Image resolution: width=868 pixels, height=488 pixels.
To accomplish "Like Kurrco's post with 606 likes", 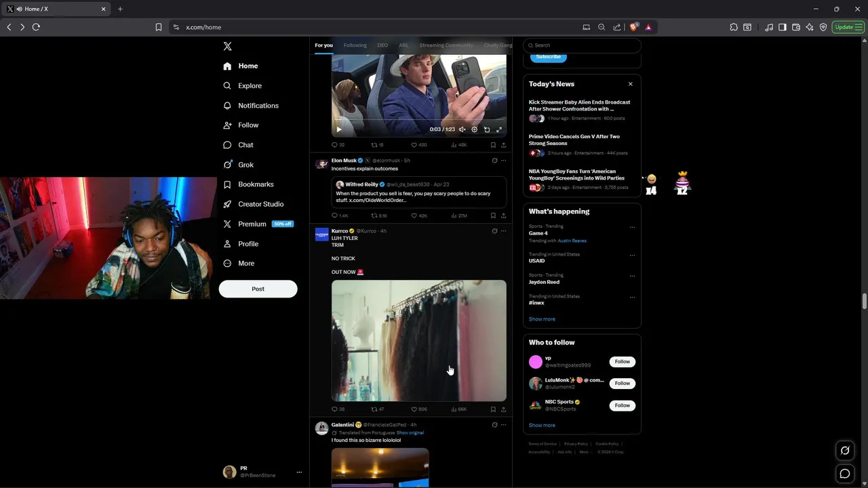I will [418, 409].
